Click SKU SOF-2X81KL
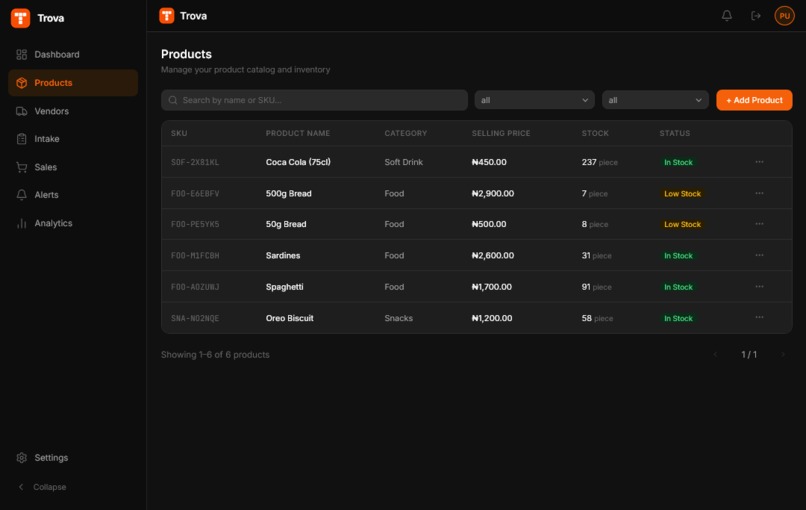This screenshot has height=510, width=806. tap(195, 162)
